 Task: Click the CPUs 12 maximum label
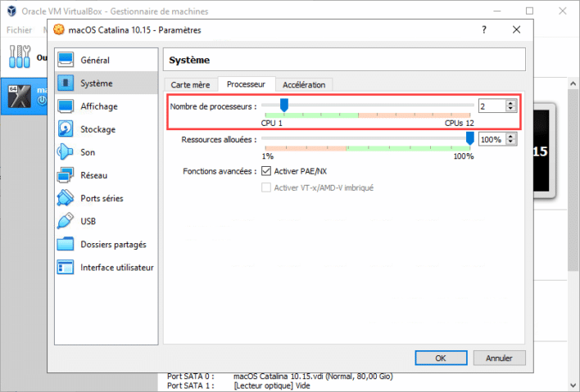point(459,123)
